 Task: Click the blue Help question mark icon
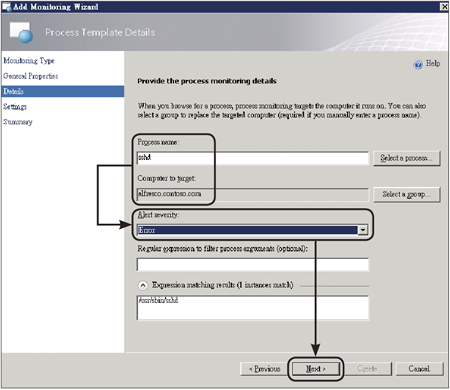418,64
